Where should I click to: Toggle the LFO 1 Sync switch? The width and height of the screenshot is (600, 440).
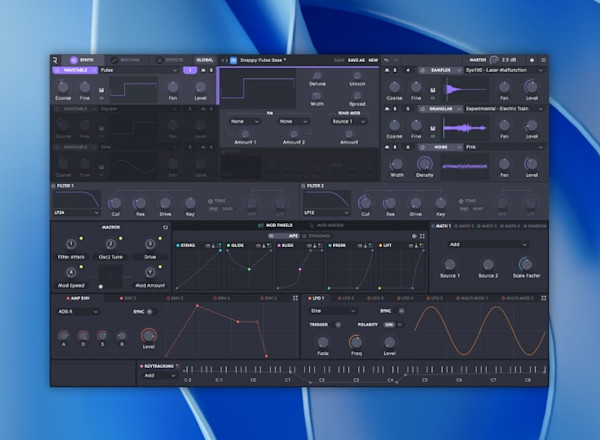click(396, 311)
